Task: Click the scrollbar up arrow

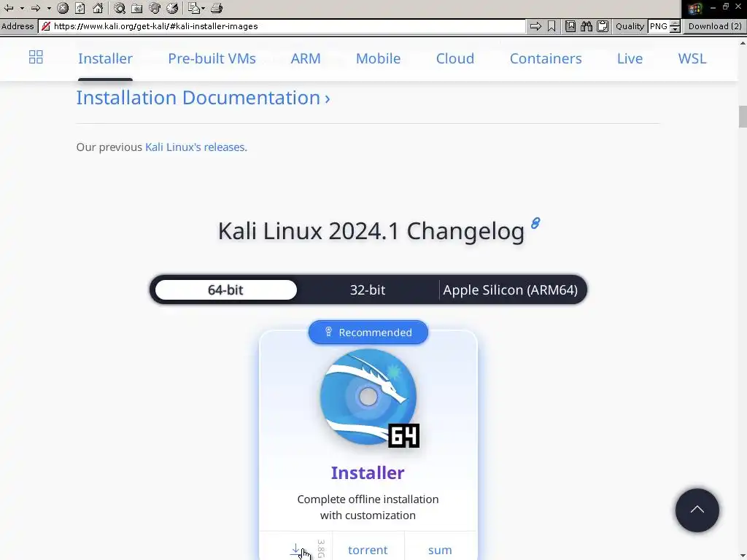Action: 743,43
